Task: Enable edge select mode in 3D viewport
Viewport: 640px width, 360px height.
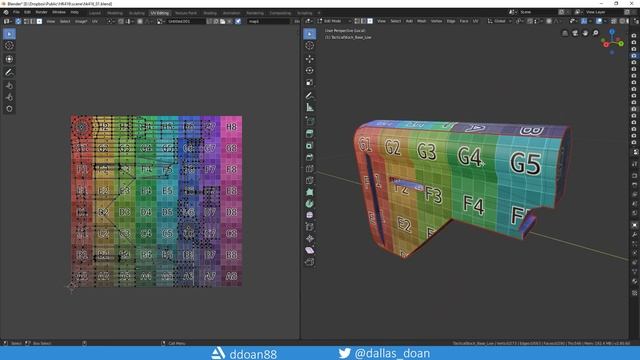Action: 363,21
